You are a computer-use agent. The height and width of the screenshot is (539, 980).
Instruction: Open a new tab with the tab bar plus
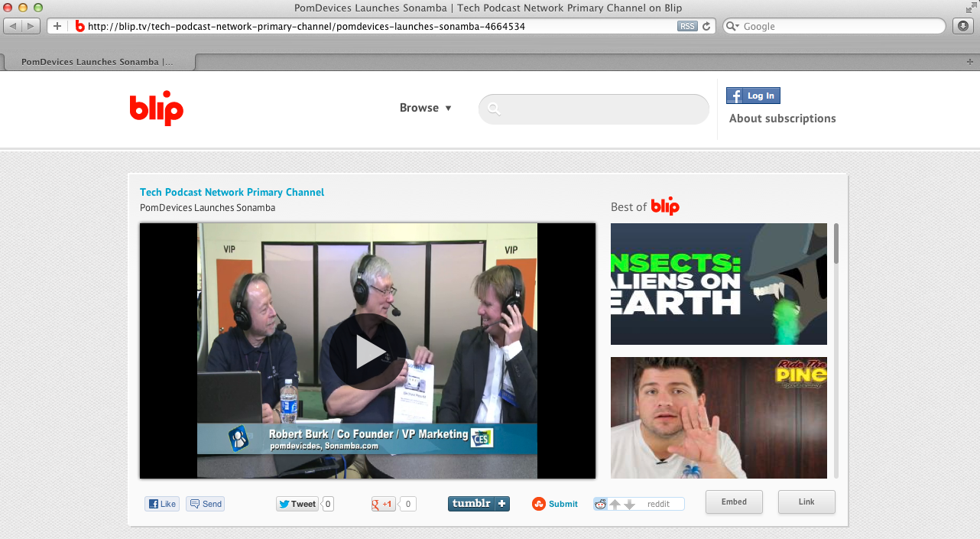coord(970,61)
